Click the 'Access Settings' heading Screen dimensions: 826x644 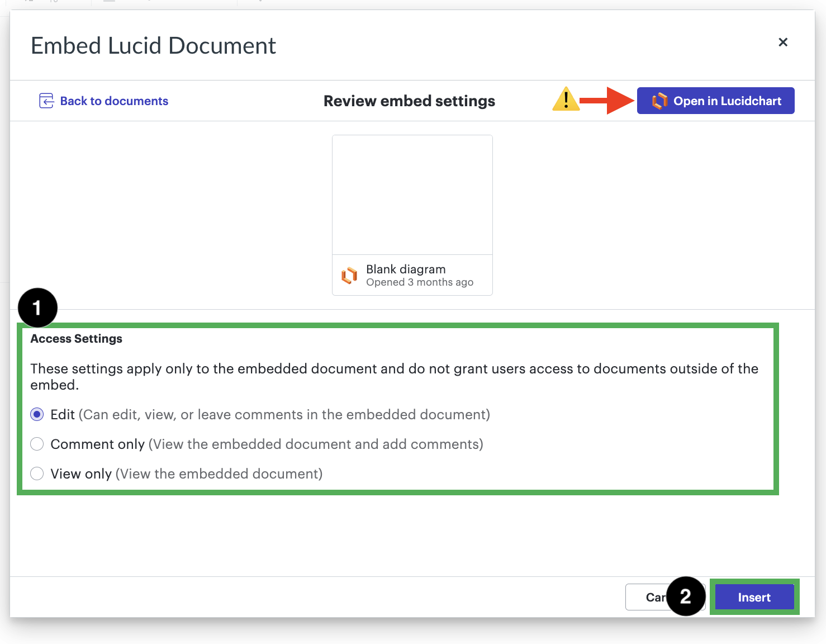(x=77, y=338)
